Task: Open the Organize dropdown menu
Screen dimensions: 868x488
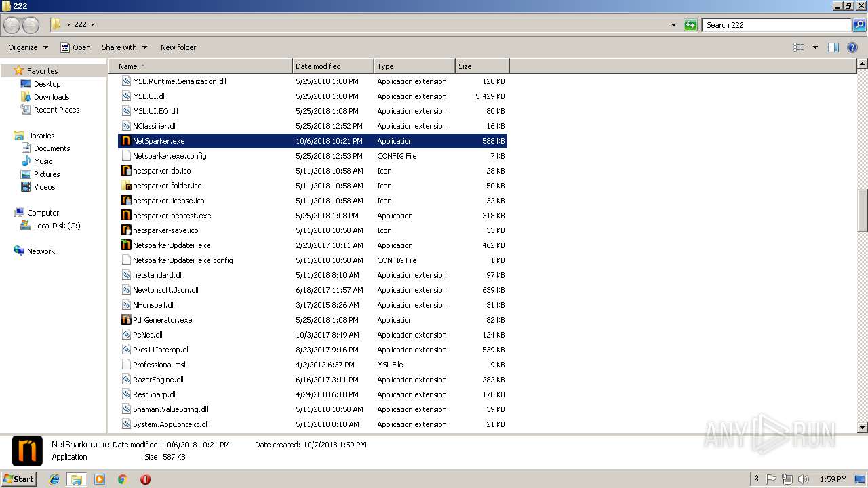Action: pyautogui.click(x=28, y=47)
